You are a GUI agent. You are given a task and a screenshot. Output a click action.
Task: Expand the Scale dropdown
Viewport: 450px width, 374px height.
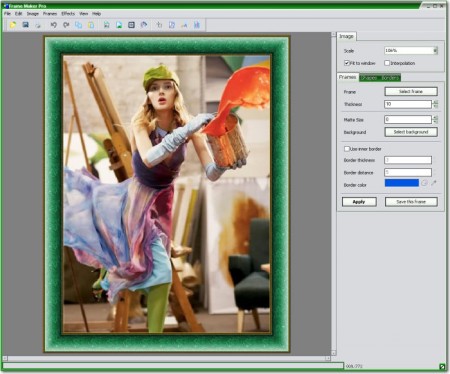click(435, 51)
